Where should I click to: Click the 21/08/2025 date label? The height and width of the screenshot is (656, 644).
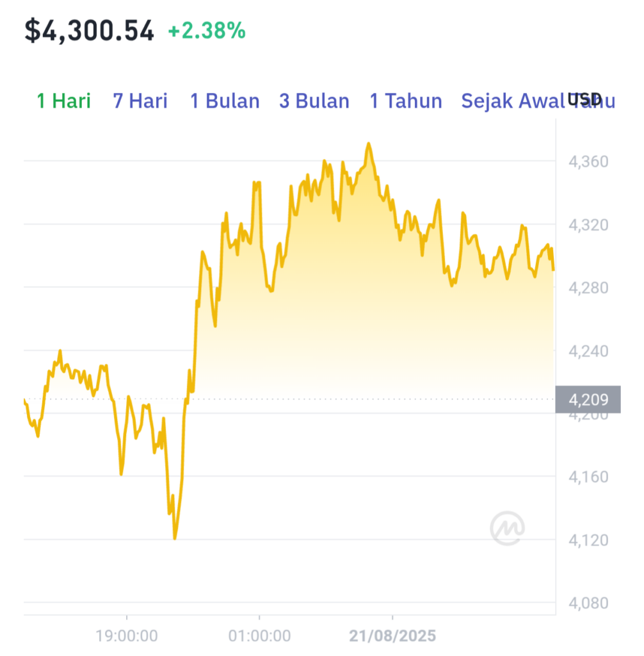click(x=392, y=636)
